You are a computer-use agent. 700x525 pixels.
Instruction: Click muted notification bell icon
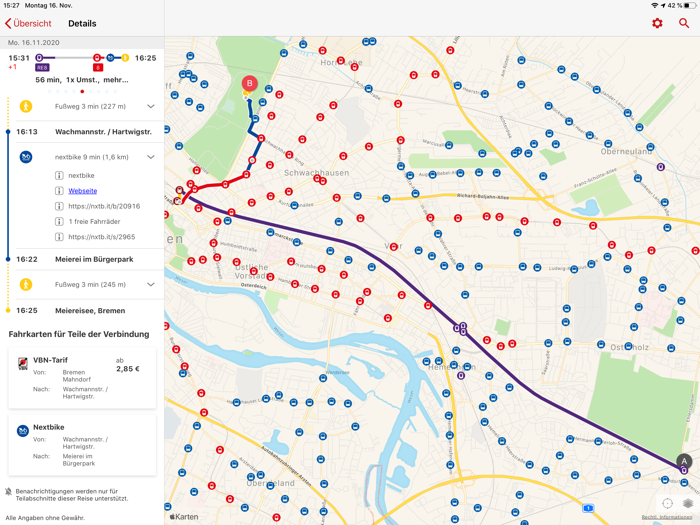click(8, 492)
